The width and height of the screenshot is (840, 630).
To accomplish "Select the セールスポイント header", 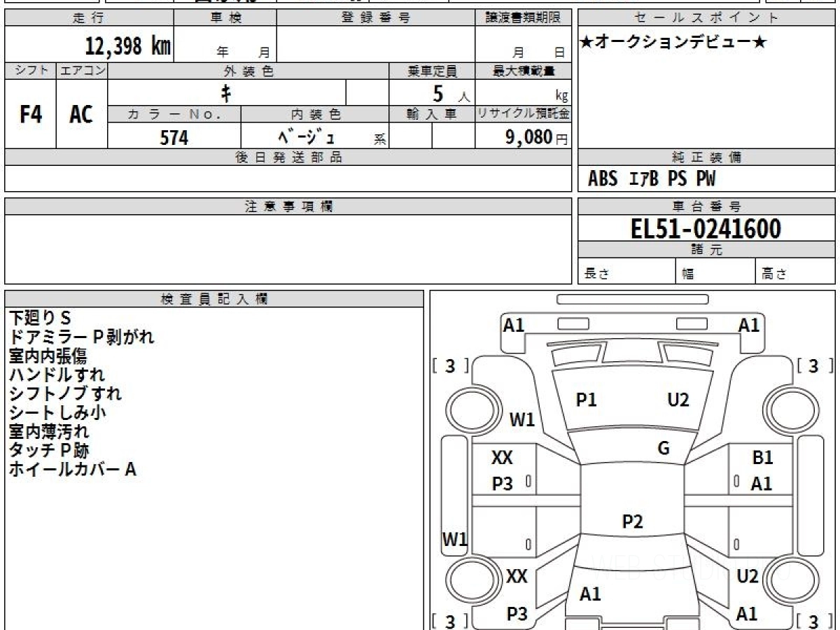I will click(706, 18).
